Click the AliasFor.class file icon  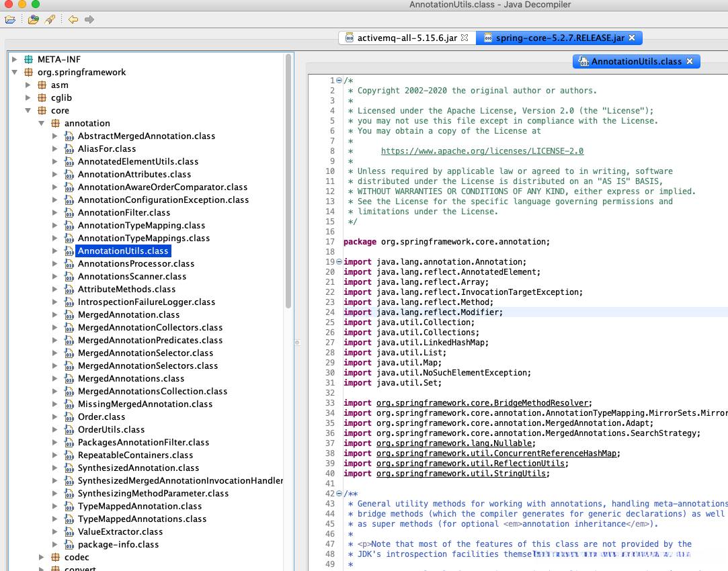pos(69,149)
